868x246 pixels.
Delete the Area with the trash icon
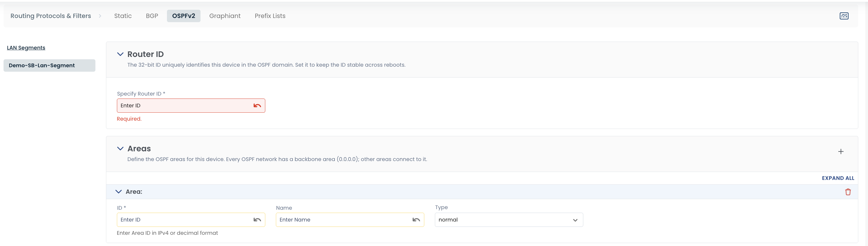coord(848,192)
